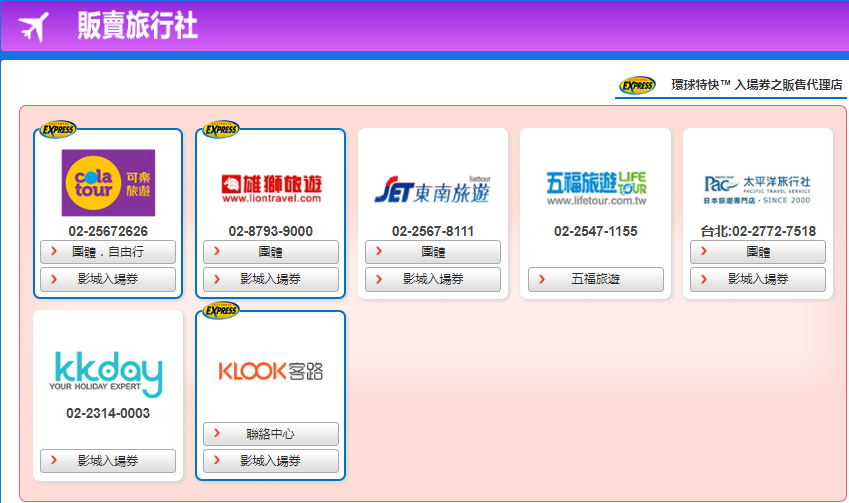Screen dimensions: 849x503
Task: Click Lion Travel's 團體 button
Action: click(x=271, y=252)
